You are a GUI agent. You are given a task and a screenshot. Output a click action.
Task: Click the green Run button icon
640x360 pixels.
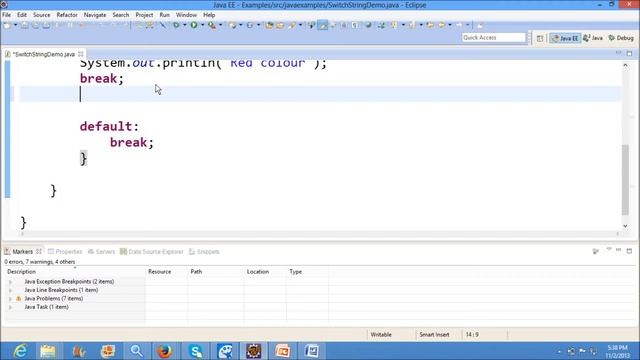(194, 25)
